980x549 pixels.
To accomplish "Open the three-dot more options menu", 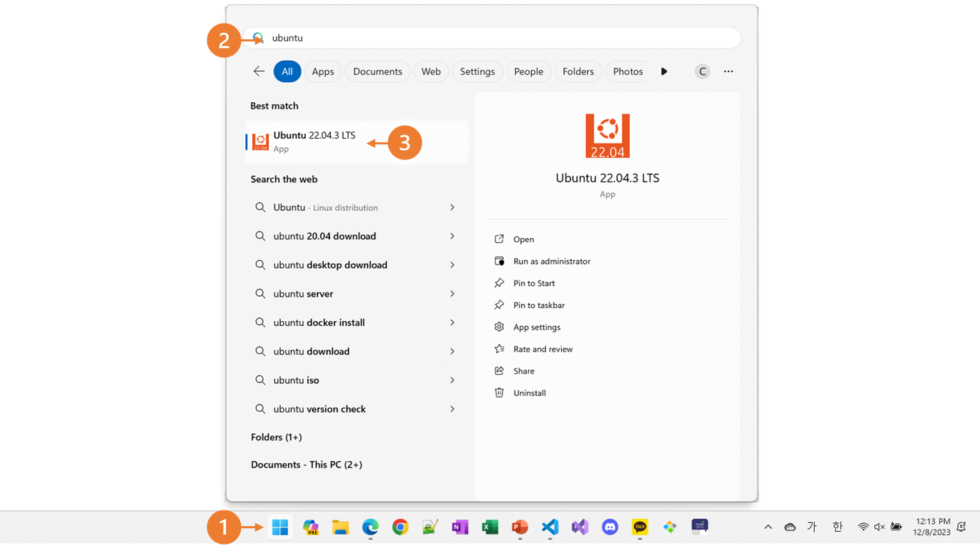I will coord(728,71).
